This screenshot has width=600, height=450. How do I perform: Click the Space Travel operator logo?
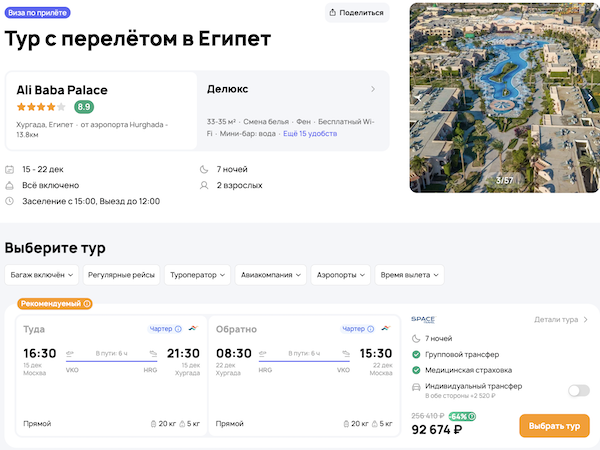click(x=424, y=320)
